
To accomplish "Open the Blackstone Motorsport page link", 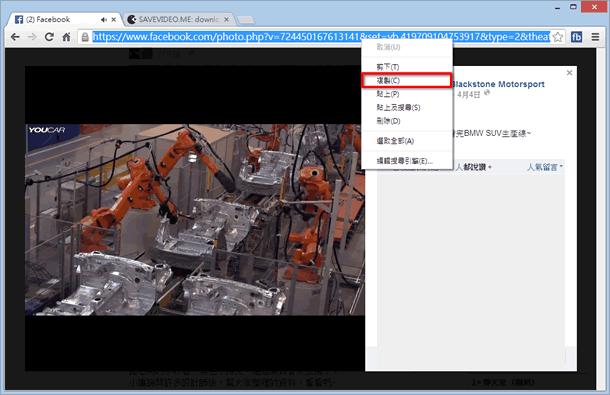I will coord(498,84).
